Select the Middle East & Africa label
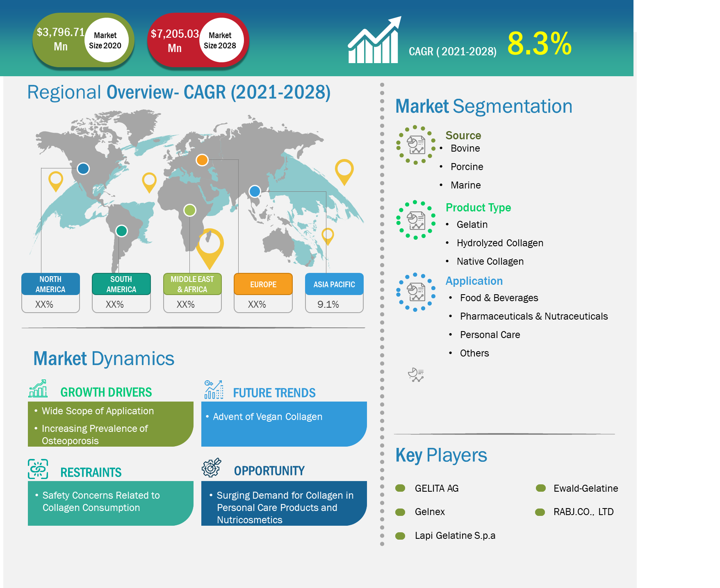Viewport: 720px width, 588px height. [x=192, y=284]
